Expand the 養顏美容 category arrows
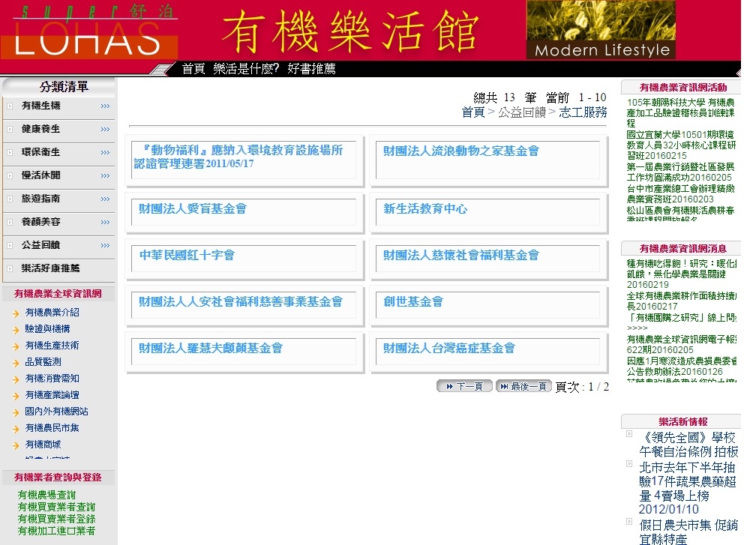Viewport: 756px width, 545px height. coord(105,222)
